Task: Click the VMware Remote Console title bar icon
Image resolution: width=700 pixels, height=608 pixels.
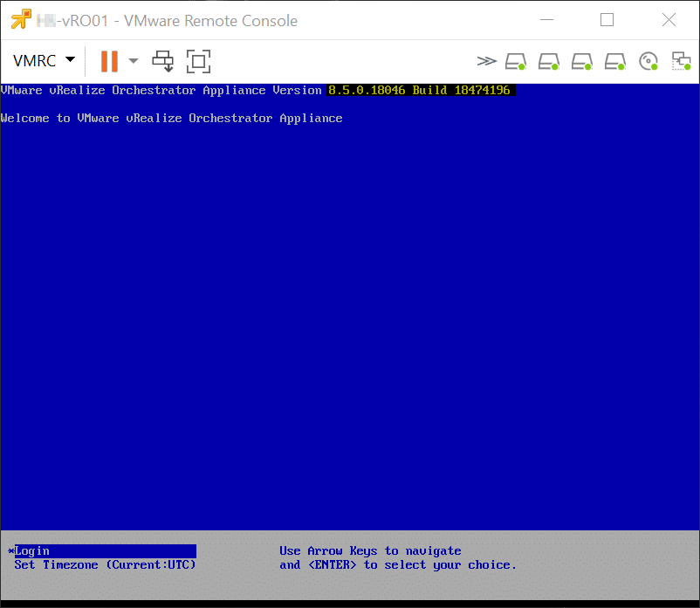Action: coord(21,20)
